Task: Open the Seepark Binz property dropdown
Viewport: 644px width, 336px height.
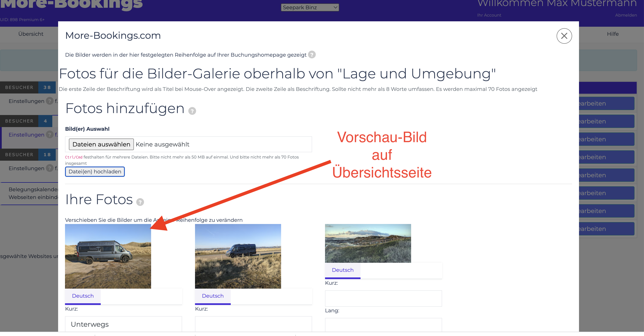Action: (310, 8)
